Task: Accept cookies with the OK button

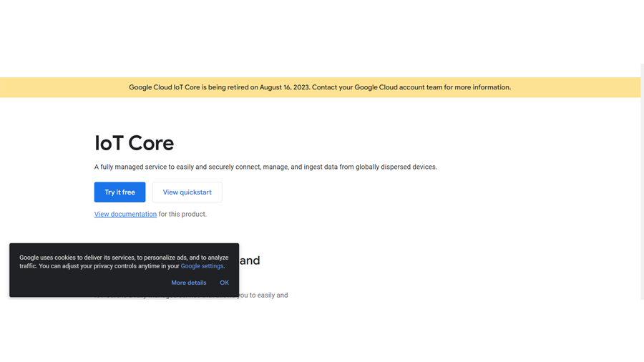Action: 224,283
